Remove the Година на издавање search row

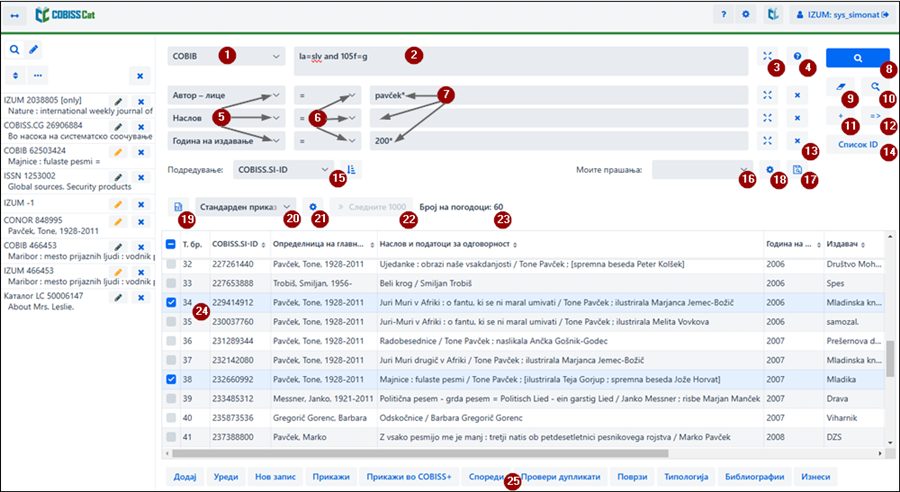[797, 141]
